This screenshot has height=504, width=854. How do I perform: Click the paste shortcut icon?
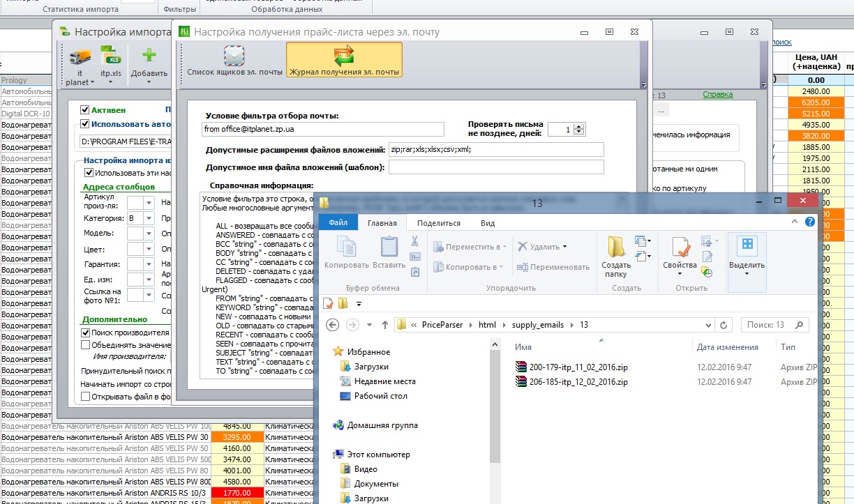pos(414,272)
